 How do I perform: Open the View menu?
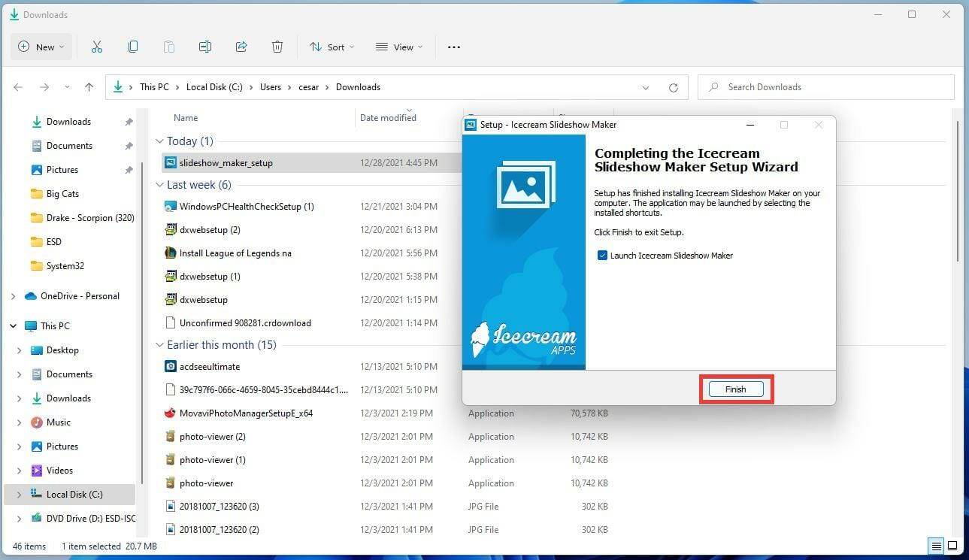(x=398, y=47)
